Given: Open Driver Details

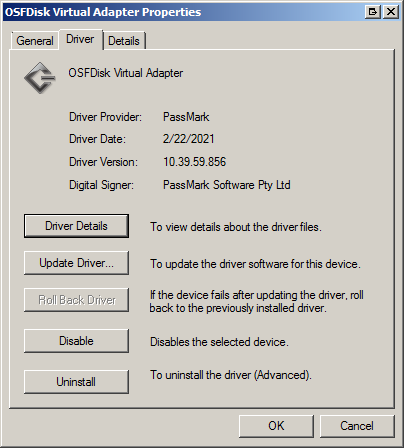Looking at the screenshot, I should pos(76,226).
